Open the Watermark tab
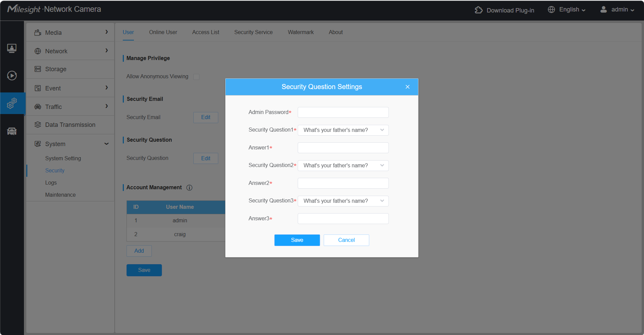 tap(301, 32)
